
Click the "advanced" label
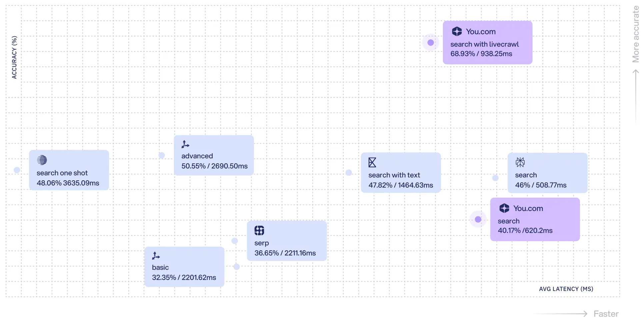[197, 156]
